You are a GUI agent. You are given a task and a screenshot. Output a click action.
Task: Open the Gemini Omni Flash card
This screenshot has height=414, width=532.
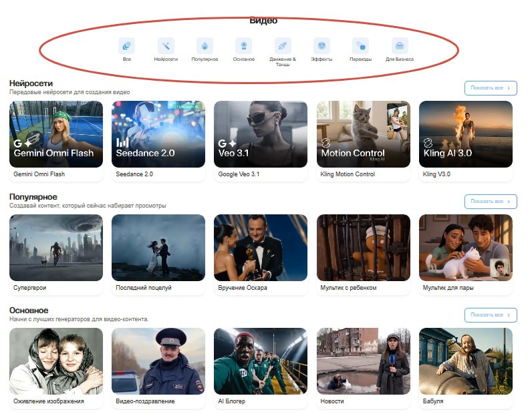click(56, 141)
